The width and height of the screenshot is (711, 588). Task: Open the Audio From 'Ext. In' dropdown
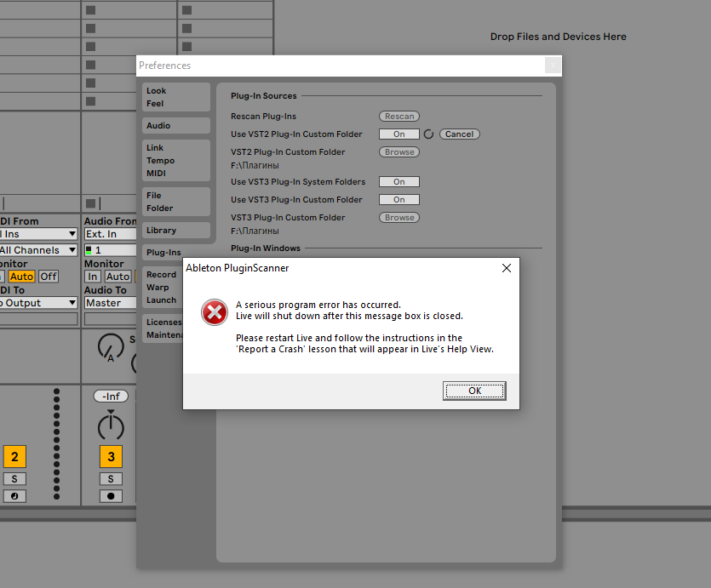(110, 234)
